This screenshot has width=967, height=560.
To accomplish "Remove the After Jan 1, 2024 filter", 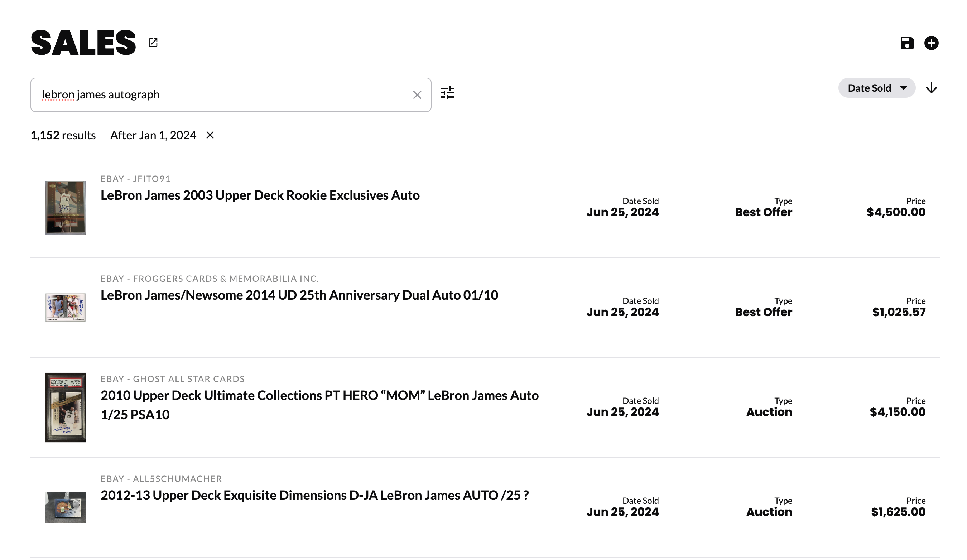I will coord(210,135).
